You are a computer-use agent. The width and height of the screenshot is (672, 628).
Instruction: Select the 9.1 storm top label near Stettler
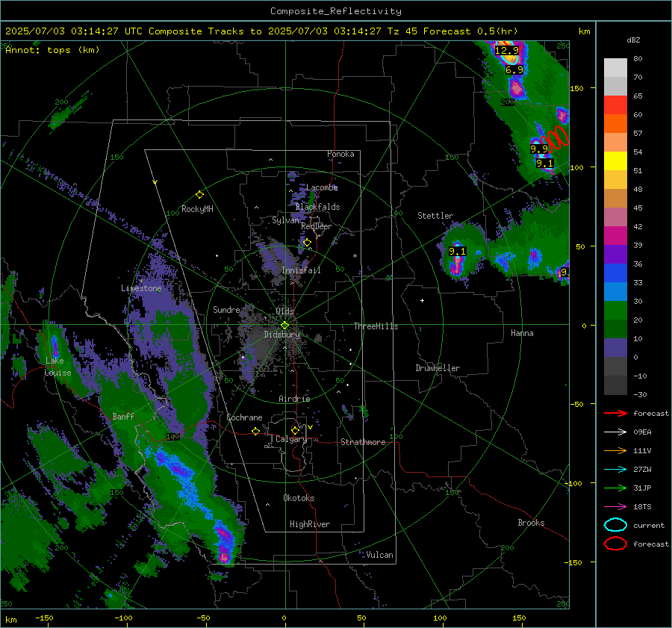[457, 251]
